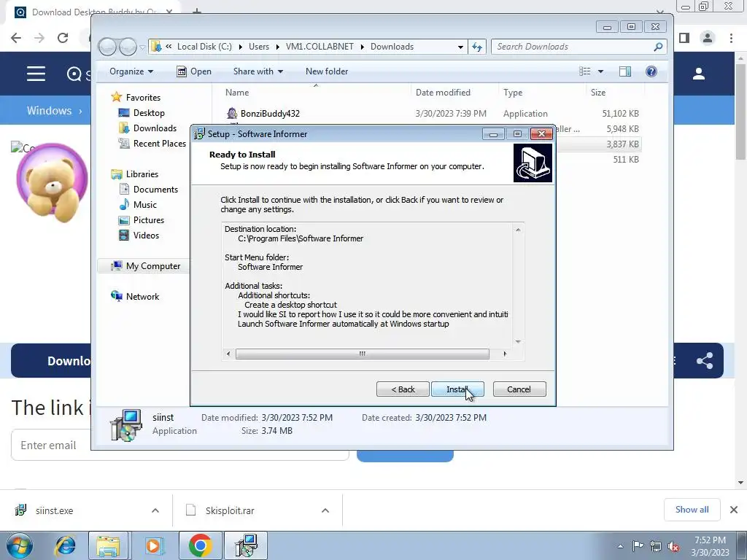Image resolution: width=747 pixels, height=560 pixels.
Task: Click Install in the Setup dialog
Action: (x=457, y=389)
